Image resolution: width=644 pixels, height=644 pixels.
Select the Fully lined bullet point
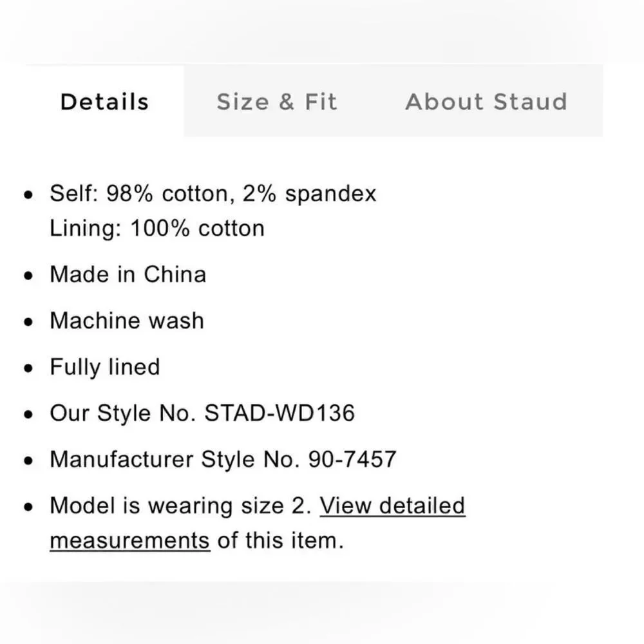point(104,366)
